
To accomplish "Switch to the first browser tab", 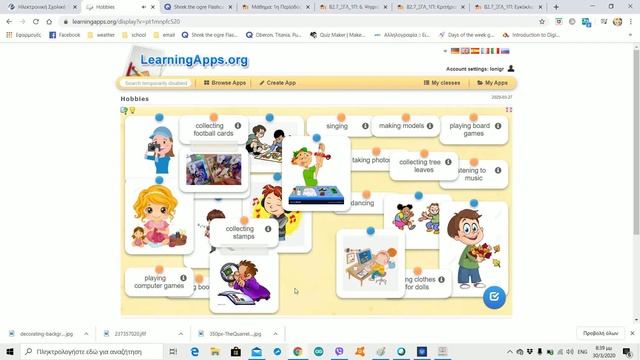I will (42, 7).
